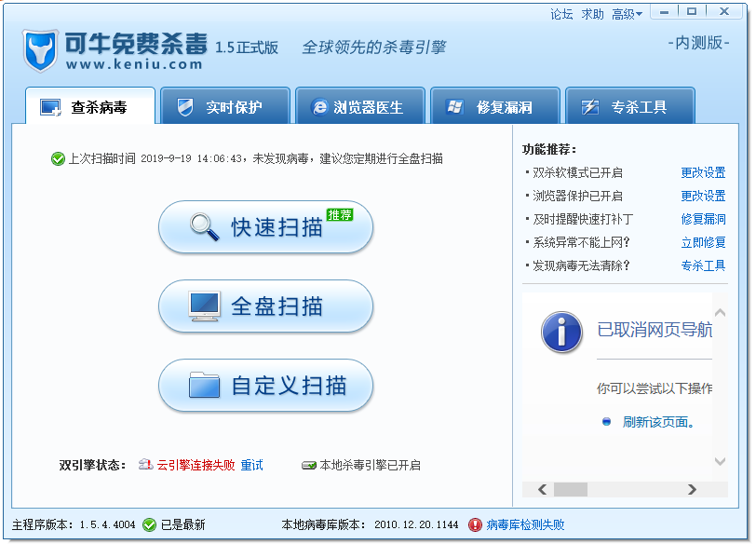Click the computer monitor icon in 全盘扫描

[x=205, y=306]
